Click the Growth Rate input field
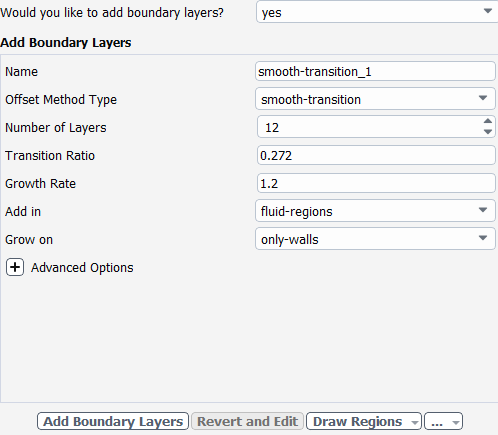498x435 pixels. pos(376,183)
